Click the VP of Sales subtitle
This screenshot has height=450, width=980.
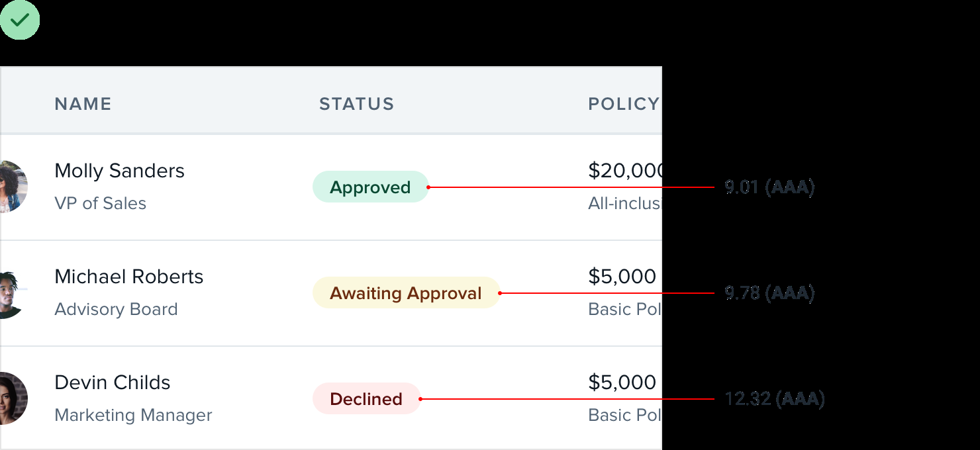pyautogui.click(x=100, y=203)
